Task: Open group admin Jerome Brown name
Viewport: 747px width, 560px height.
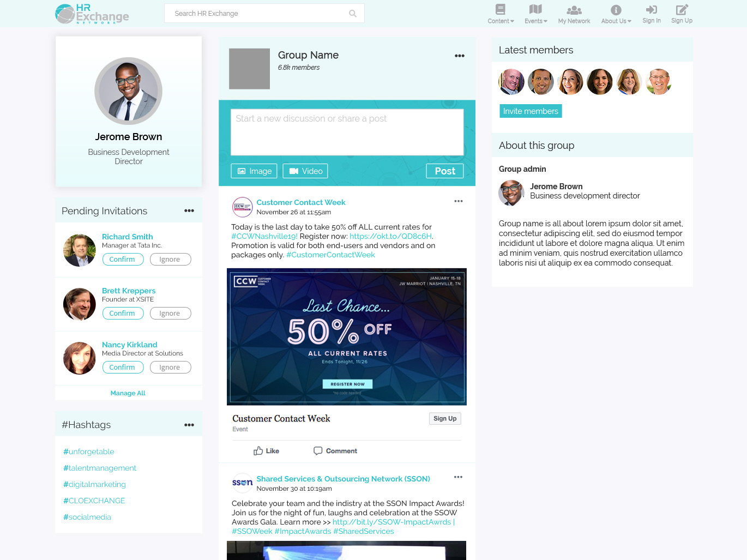Action: coord(556,186)
